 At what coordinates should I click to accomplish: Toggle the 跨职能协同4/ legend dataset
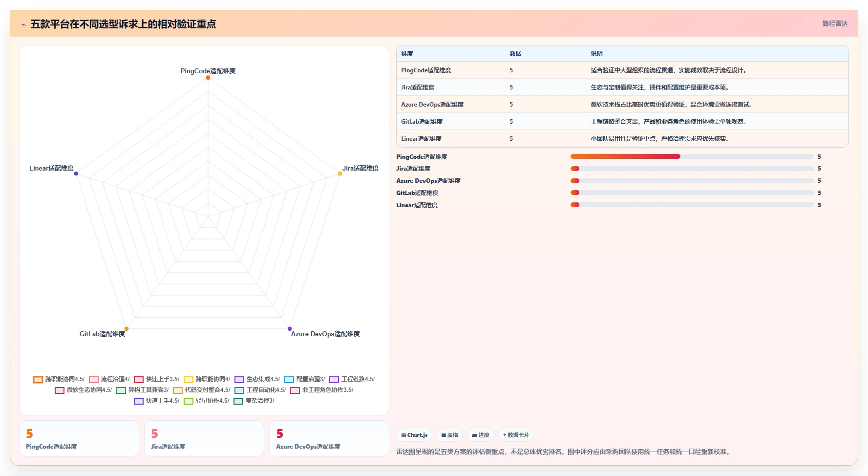tap(207, 379)
